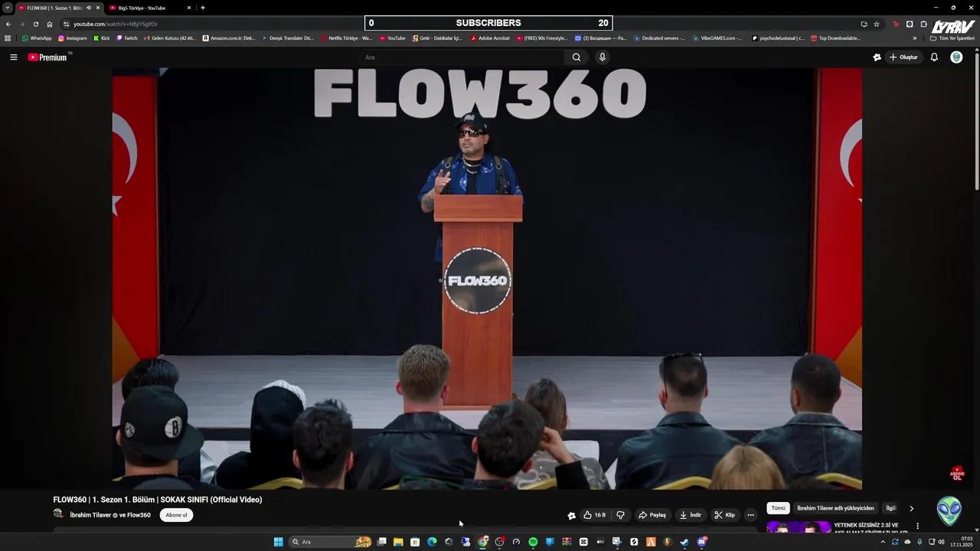Click the sparkle icon next to Oluştur
Screen dimensions: 980x551
pos(877,57)
